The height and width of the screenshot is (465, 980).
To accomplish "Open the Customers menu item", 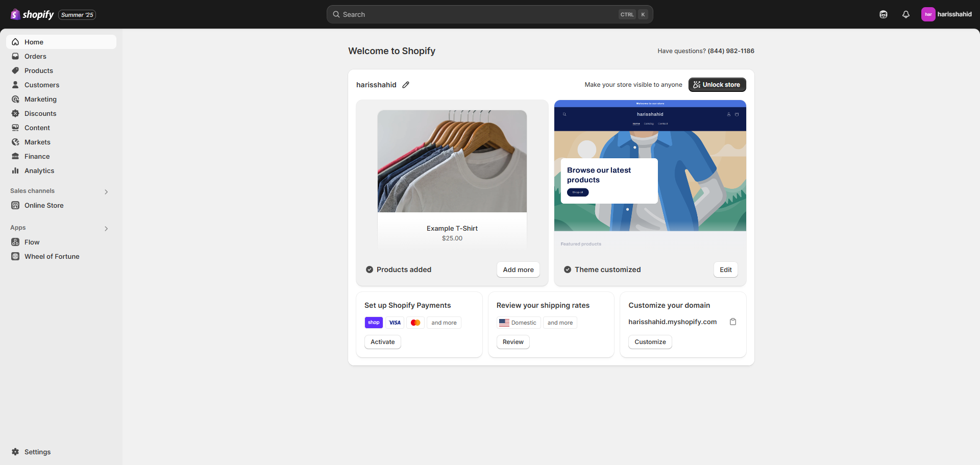I will (x=61, y=85).
